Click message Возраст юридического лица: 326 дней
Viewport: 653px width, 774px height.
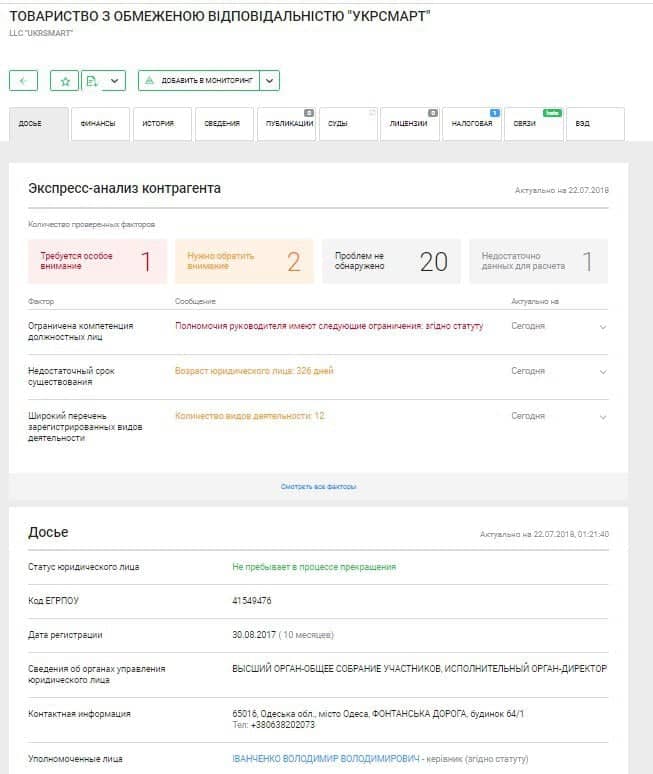coord(254,371)
